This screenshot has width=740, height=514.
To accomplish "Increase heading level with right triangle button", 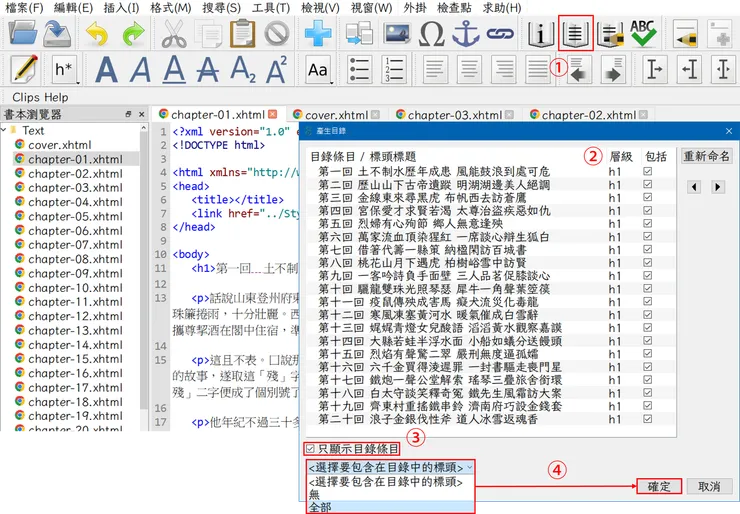I will (718, 187).
